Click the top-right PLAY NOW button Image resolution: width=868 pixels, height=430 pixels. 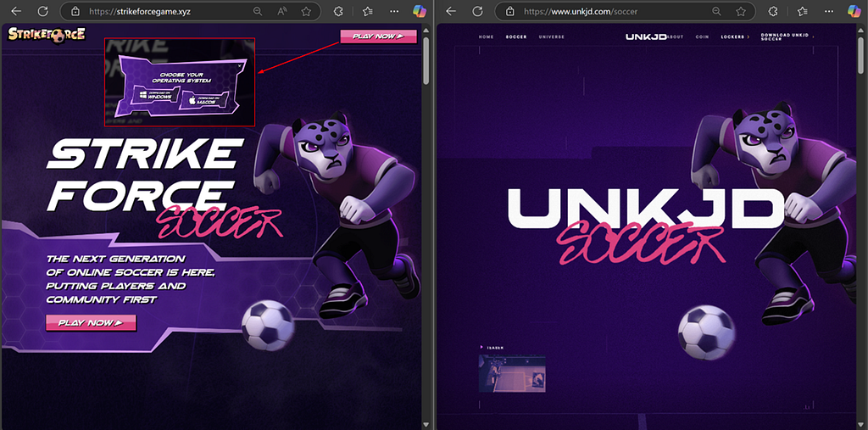click(x=378, y=36)
